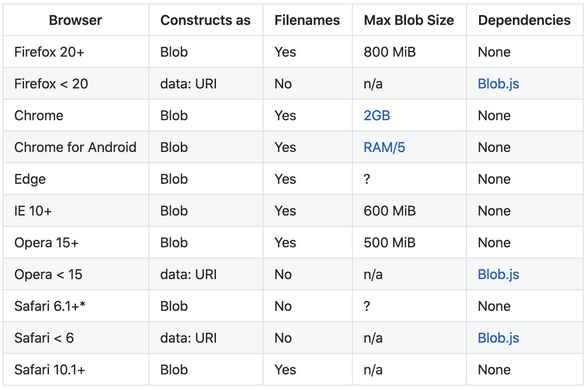
Task: Select the 600 MiB cell for IE 10+
Action: pos(389,211)
